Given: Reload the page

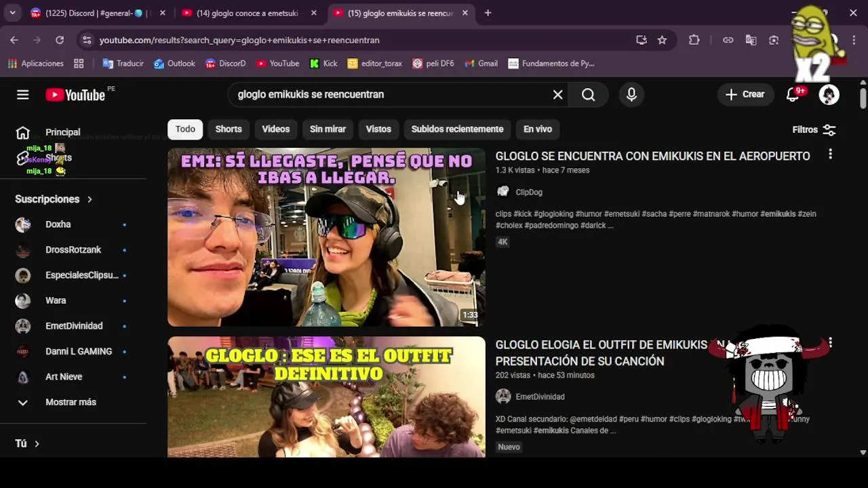Looking at the screenshot, I should (x=60, y=40).
